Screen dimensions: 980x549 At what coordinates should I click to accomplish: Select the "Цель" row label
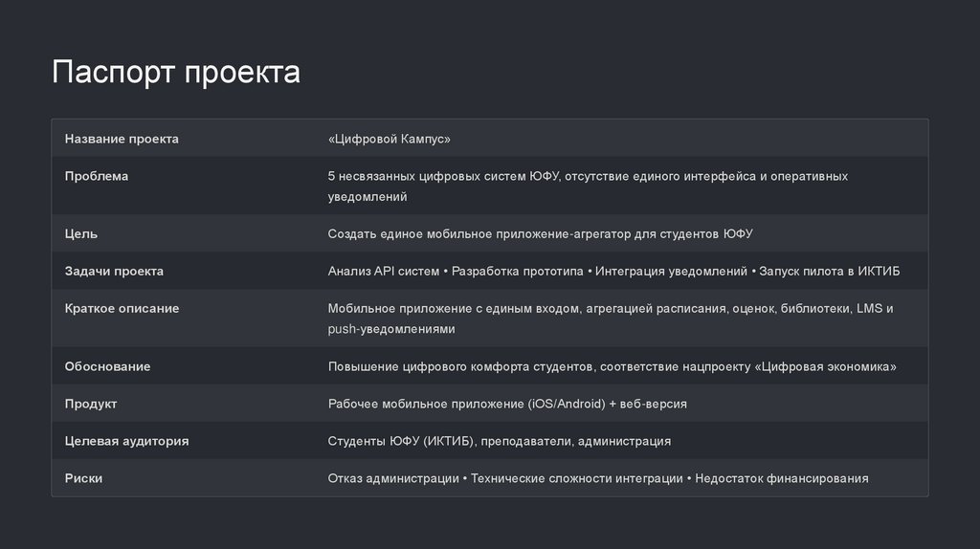(81, 233)
